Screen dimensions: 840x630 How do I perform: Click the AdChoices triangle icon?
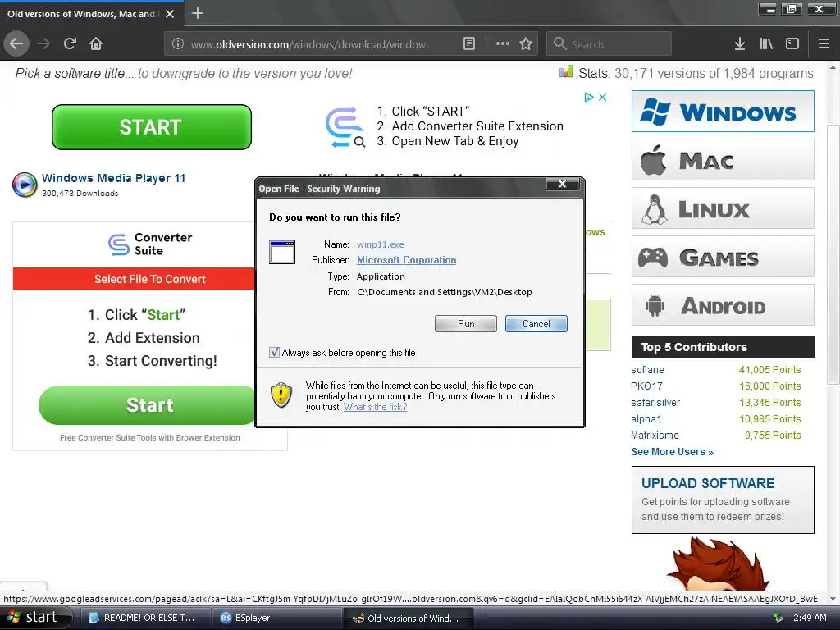coord(589,97)
